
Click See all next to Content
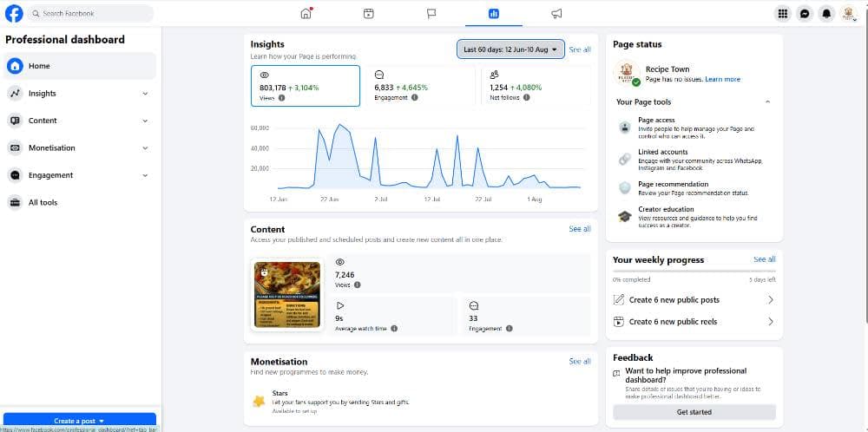(x=580, y=228)
